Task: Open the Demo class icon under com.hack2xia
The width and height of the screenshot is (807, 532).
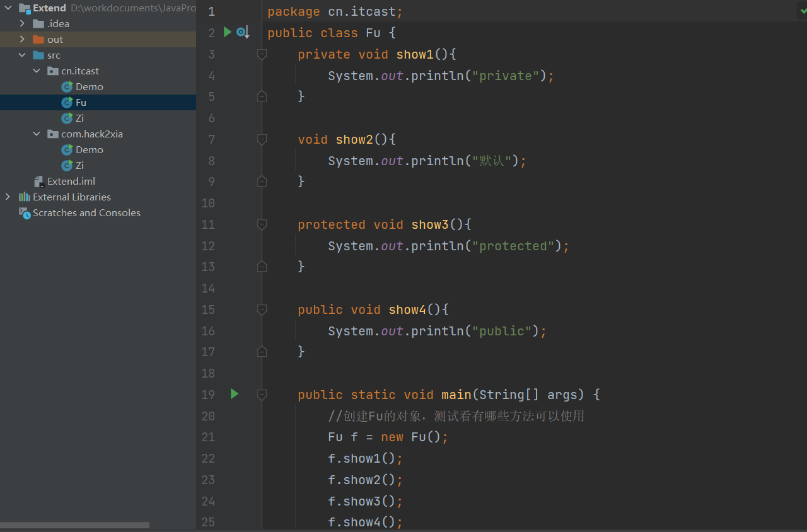Action: 67,150
